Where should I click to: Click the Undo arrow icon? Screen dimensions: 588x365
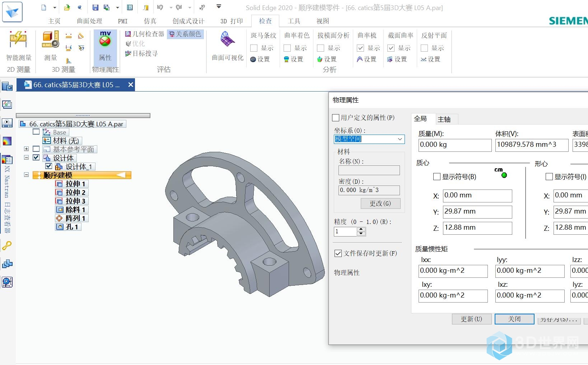[x=160, y=7]
